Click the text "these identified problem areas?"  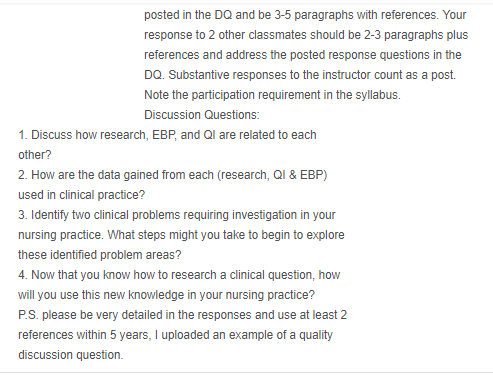[x=100, y=255]
